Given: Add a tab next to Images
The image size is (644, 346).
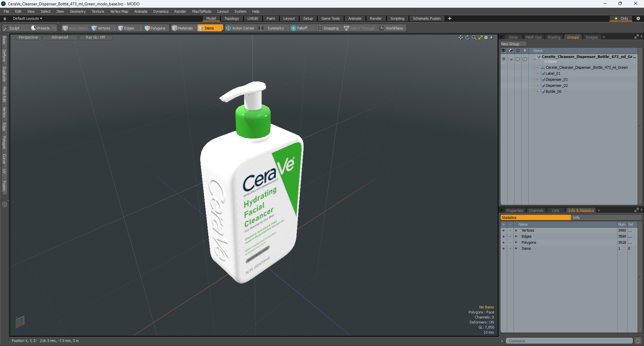Looking at the screenshot, I should 604,37.
